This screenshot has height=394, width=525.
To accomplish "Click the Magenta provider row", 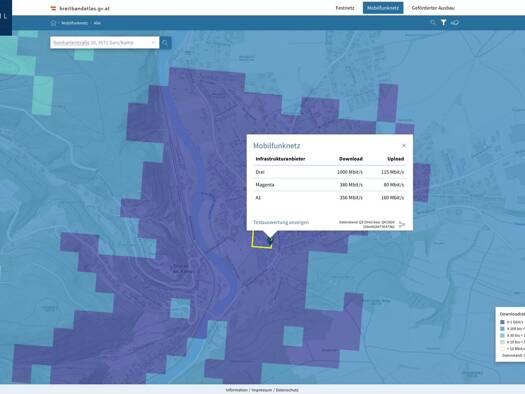I will (330, 185).
